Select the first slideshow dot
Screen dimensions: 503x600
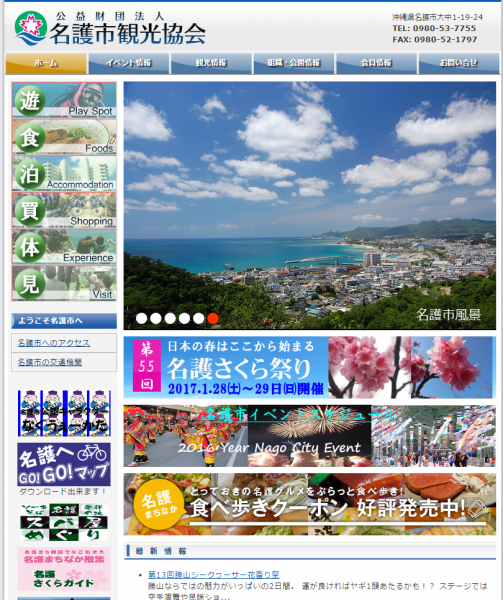142,318
